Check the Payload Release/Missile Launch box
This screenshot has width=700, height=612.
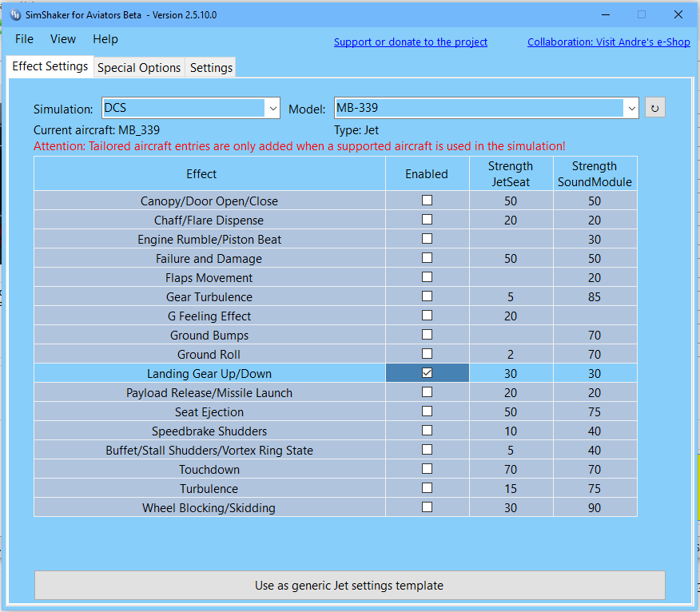click(x=427, y=392)
